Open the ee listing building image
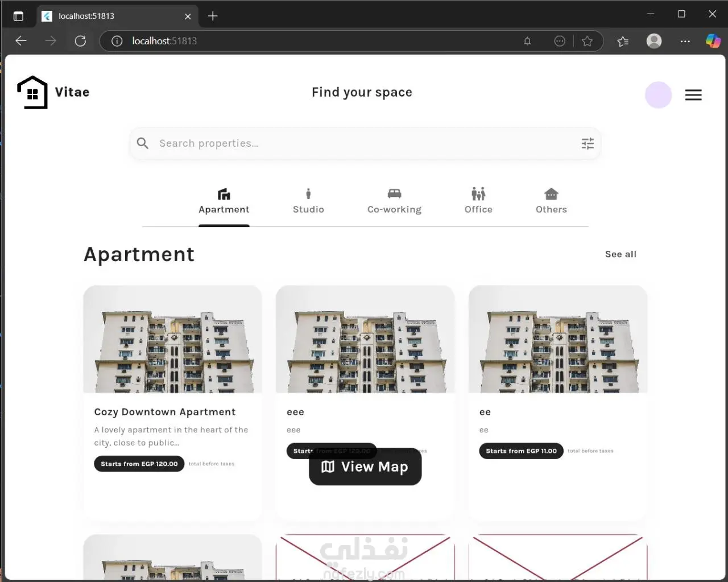 (558, 339)
